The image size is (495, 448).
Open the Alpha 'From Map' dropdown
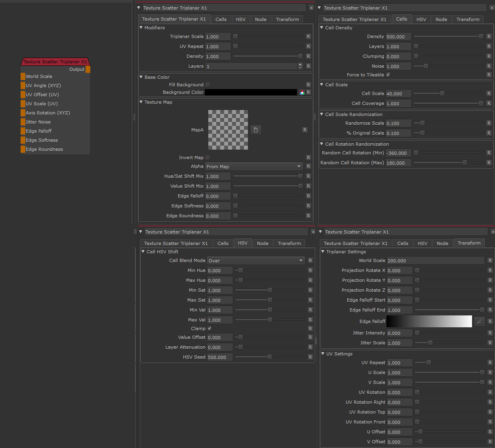[x=253, y=167]
